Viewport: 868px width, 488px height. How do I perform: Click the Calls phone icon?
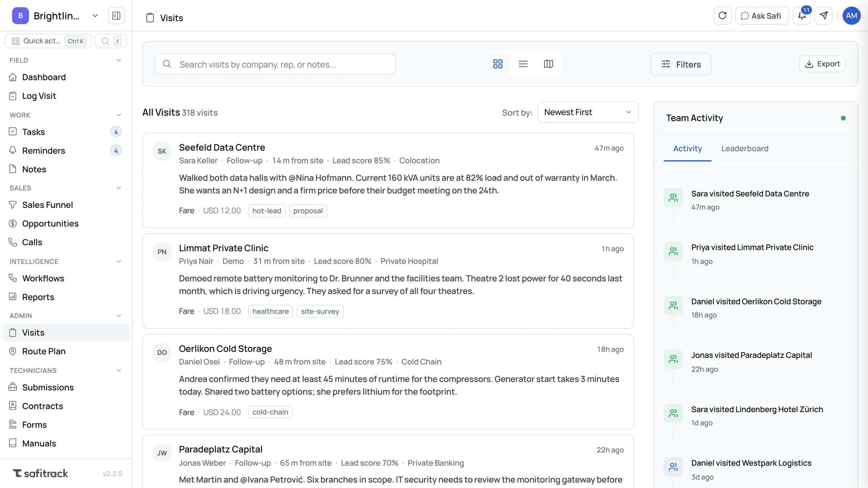[x=13, y=242]
